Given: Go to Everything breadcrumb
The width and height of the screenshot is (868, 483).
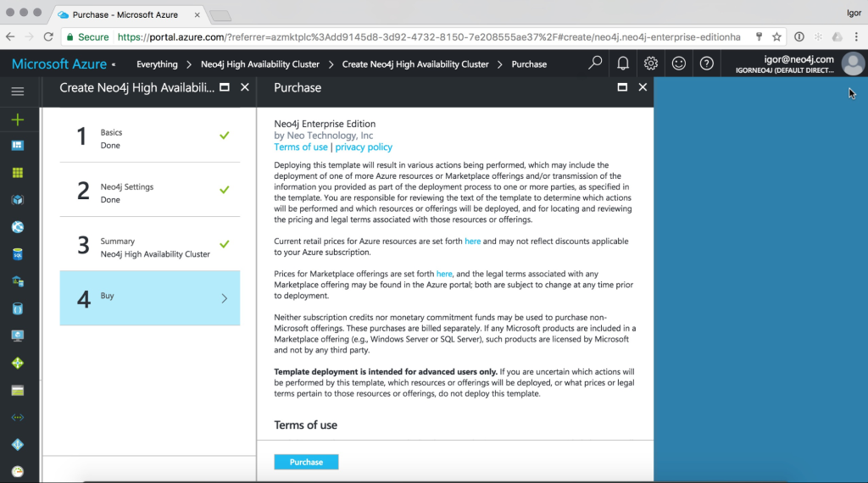Looking at the screenshot, I should click(x=157, y=64).
